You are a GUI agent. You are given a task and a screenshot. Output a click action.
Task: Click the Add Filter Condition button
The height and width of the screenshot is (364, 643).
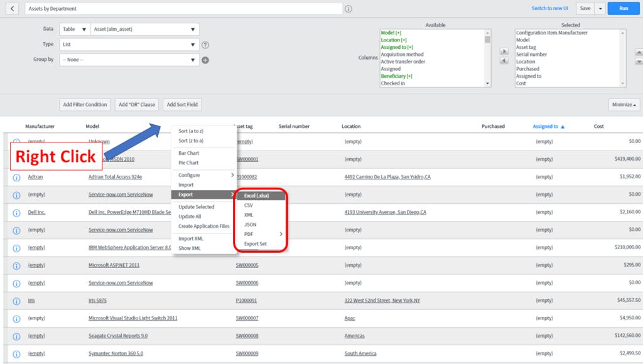click(x=85, y=104)
